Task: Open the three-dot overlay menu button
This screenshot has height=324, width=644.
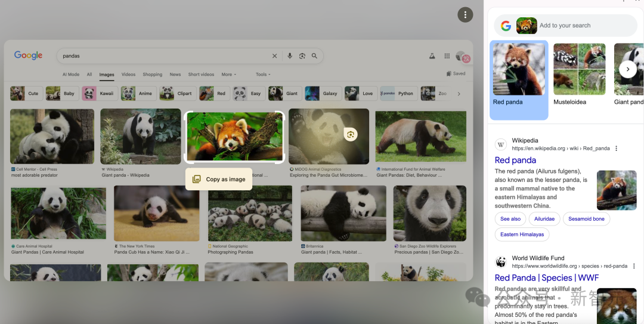Action: (x=465, y=15)
